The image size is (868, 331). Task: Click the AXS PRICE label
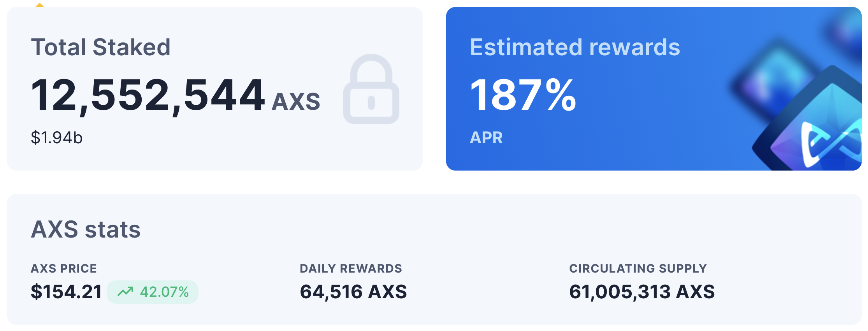click(64, 268)
